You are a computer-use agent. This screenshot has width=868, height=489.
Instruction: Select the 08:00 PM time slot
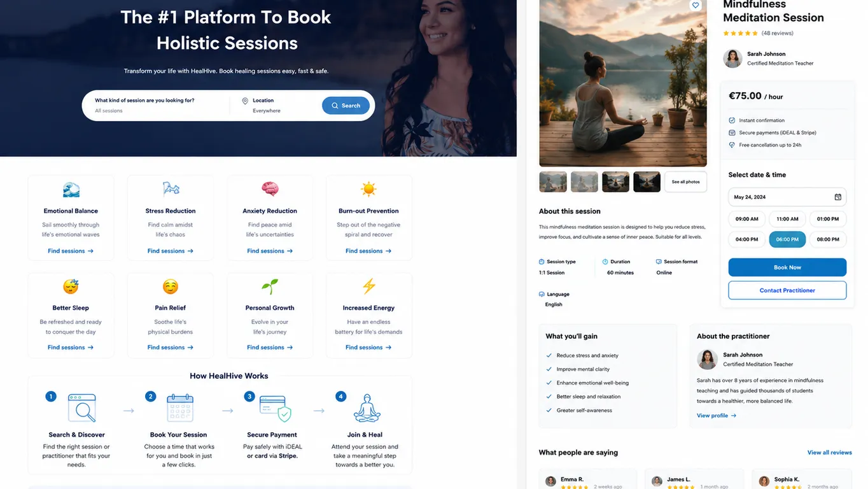point(828,239)
